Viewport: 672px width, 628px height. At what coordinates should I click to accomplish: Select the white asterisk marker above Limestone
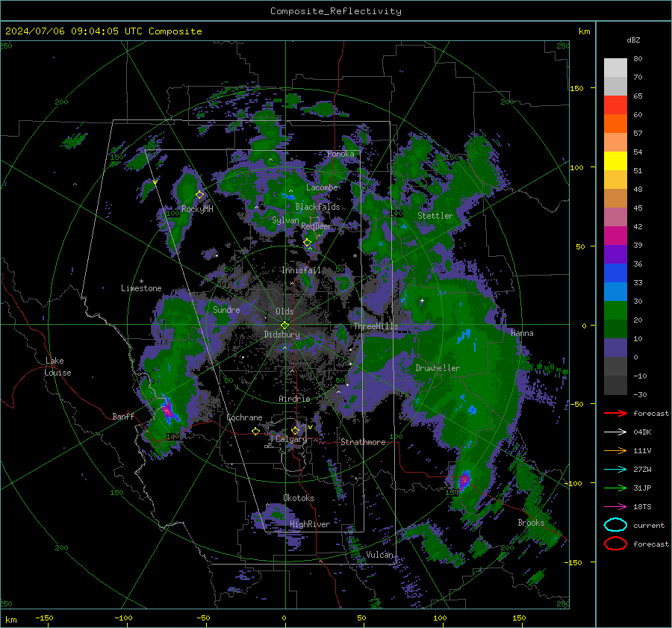(x=141, y=282)
